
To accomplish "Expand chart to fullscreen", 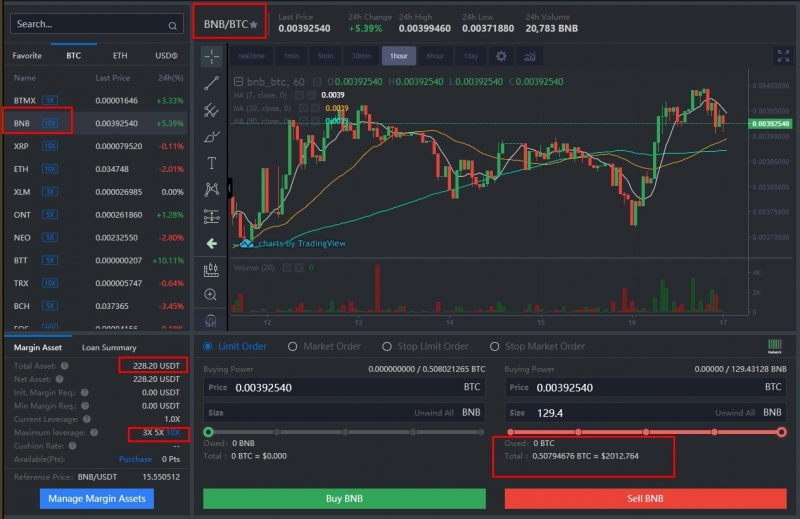I will click(783, 56).
